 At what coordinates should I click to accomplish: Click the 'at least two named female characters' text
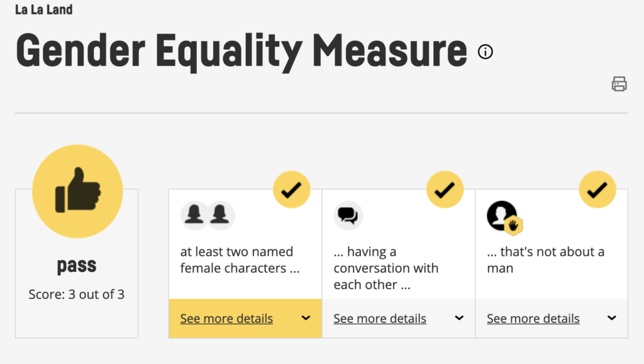(x=240, y=260)
